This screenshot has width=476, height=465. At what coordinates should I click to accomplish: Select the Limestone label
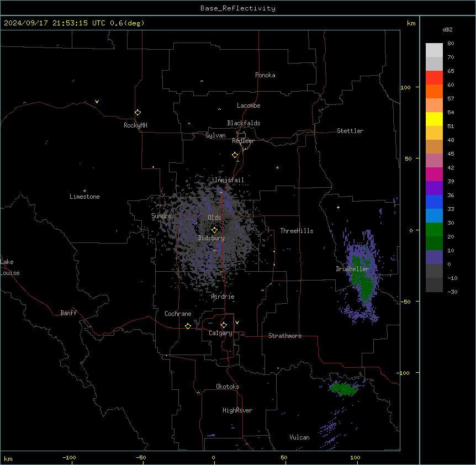point(84,197)
